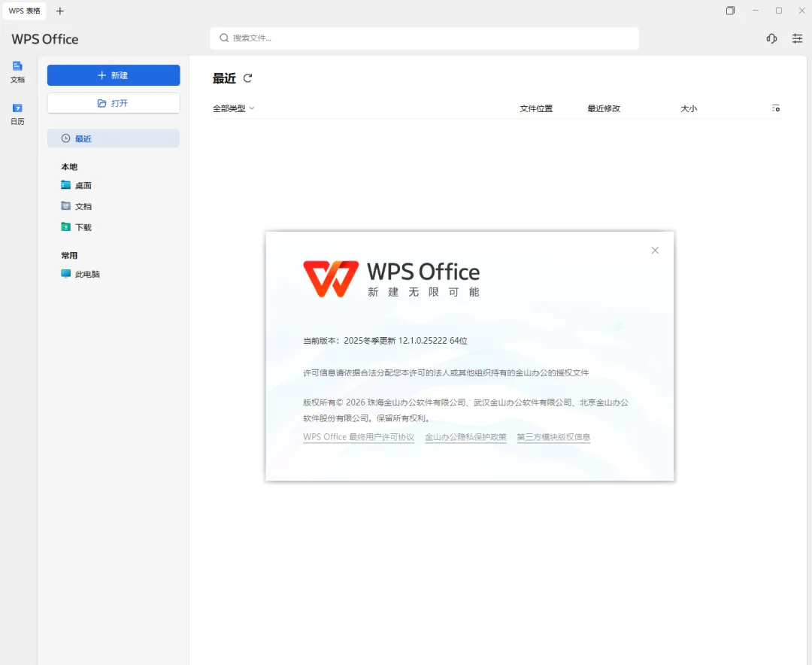Open list view settings icon
Viewport: 812px width, 665px height.
tap(775, 108)
